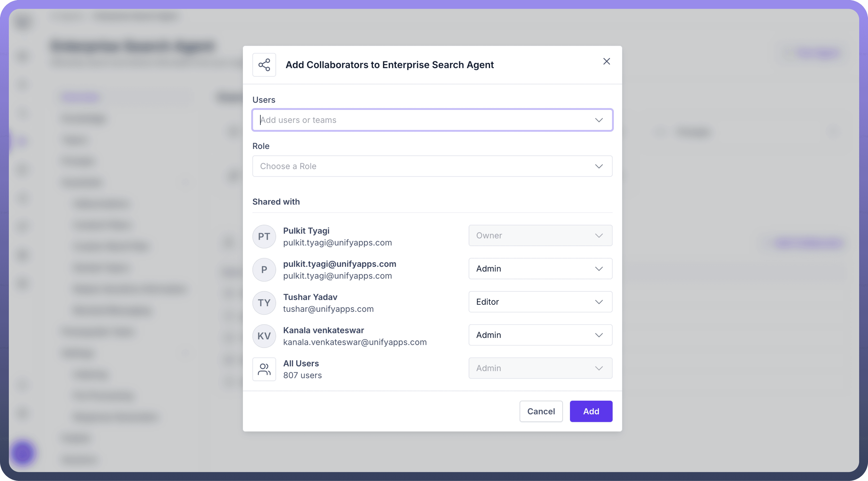Change role for pulkit.tyagi@unifyapps.com Admin dropdown

540,269
